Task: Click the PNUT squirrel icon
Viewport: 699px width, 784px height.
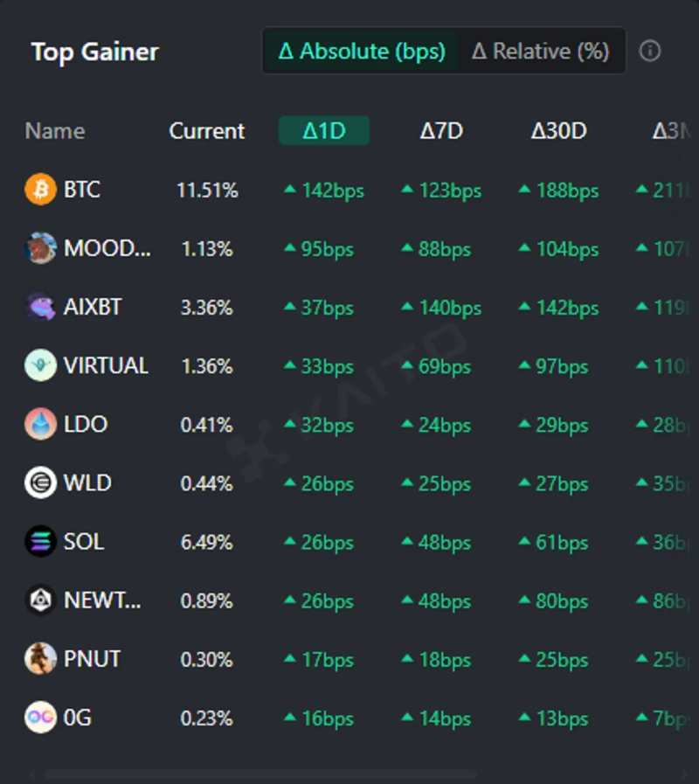Action: [x=40, y=659]
